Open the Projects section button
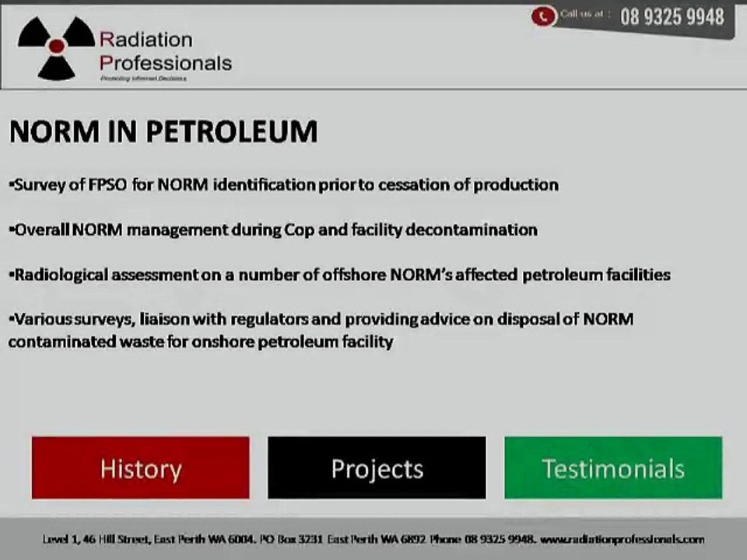747x560 pixels. click(x=377, y=467)
